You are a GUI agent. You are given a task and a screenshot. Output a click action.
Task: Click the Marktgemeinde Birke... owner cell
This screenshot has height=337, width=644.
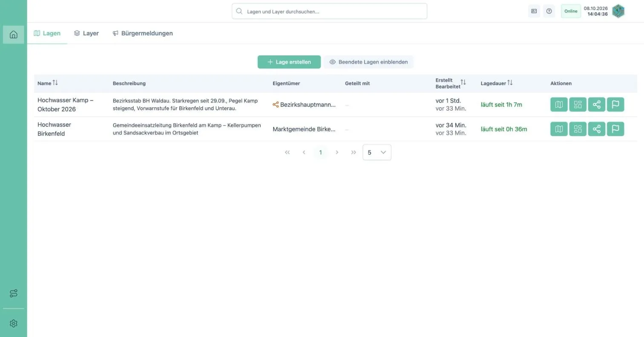(x=304, y=129)
